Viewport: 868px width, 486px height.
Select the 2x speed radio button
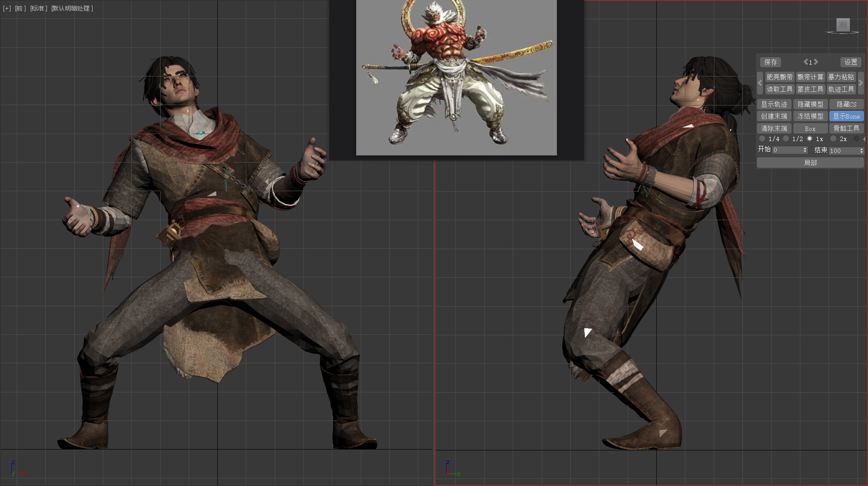pos(833,138)
